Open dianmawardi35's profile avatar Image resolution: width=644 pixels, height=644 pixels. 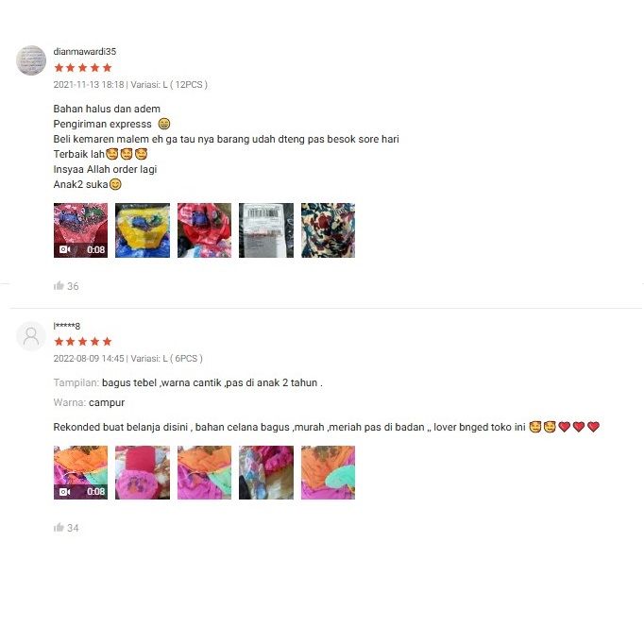coord(31,60)
